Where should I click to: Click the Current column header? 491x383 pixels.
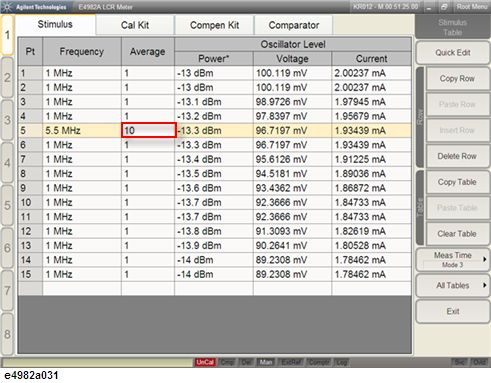pyautogui.click(x=371, y=59)
